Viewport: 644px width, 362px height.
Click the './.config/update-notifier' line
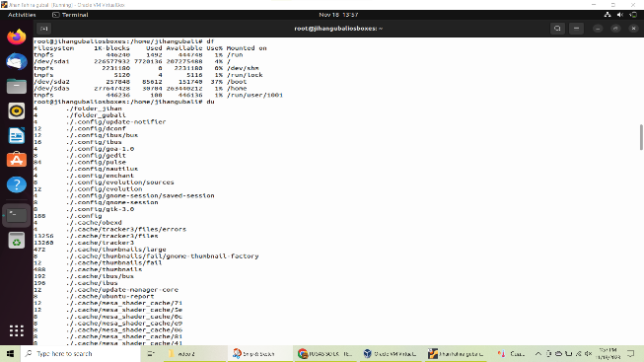(116, 121)
